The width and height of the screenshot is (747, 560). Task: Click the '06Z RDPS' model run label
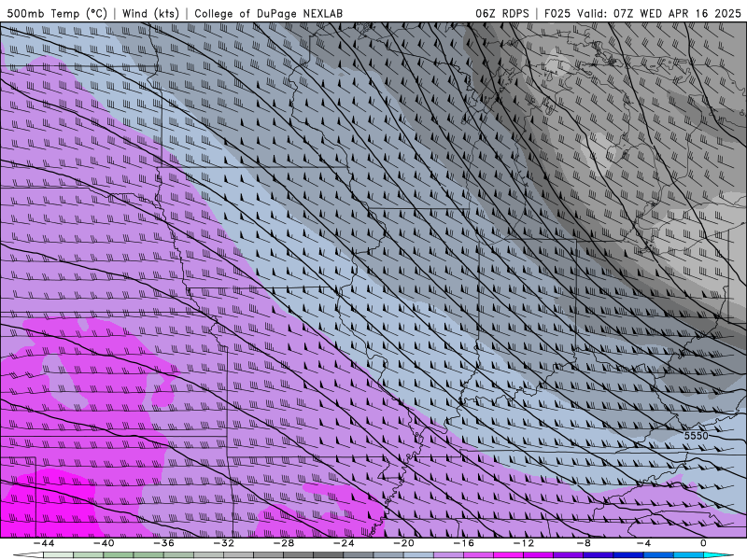502,14
